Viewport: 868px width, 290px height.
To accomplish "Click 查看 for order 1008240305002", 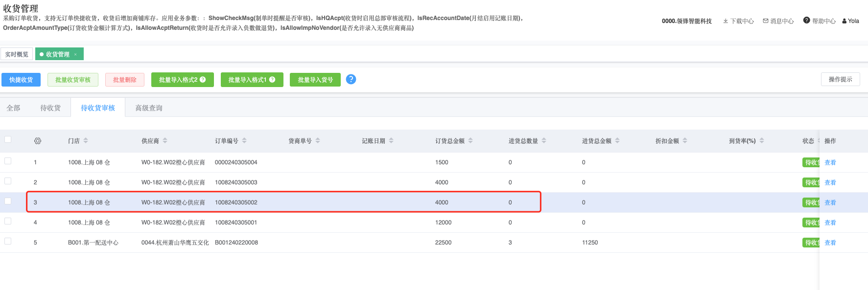I will [830, 202].
